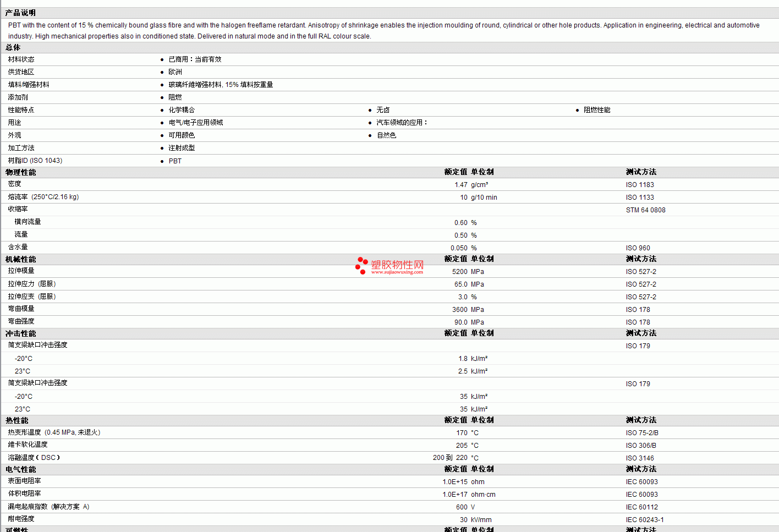Viewport: 779px width, 532px height.
Task: Click the 含水量 label
Action: click(18, 247)
